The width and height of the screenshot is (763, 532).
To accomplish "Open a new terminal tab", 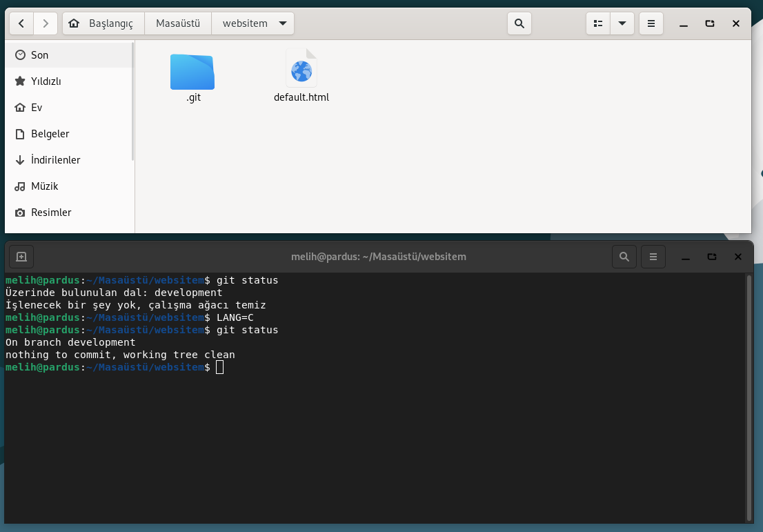I will click(x=21, y=257).
